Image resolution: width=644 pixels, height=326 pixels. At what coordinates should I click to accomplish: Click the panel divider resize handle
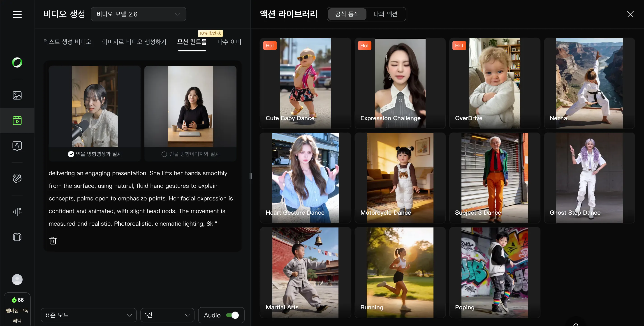pyautogui.click(x=251, y=176)
